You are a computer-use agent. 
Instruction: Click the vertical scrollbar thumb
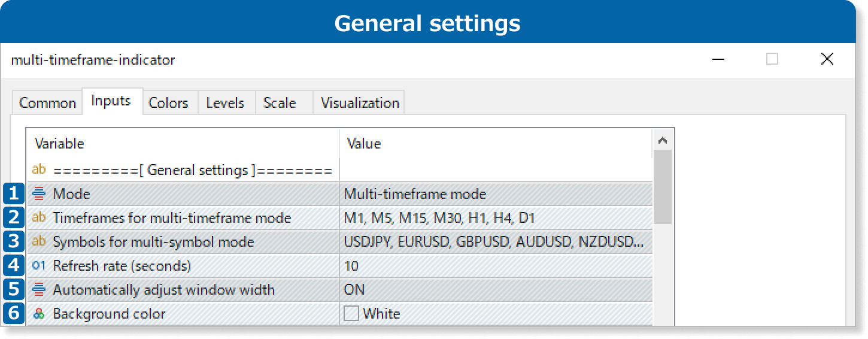point(663,187)
